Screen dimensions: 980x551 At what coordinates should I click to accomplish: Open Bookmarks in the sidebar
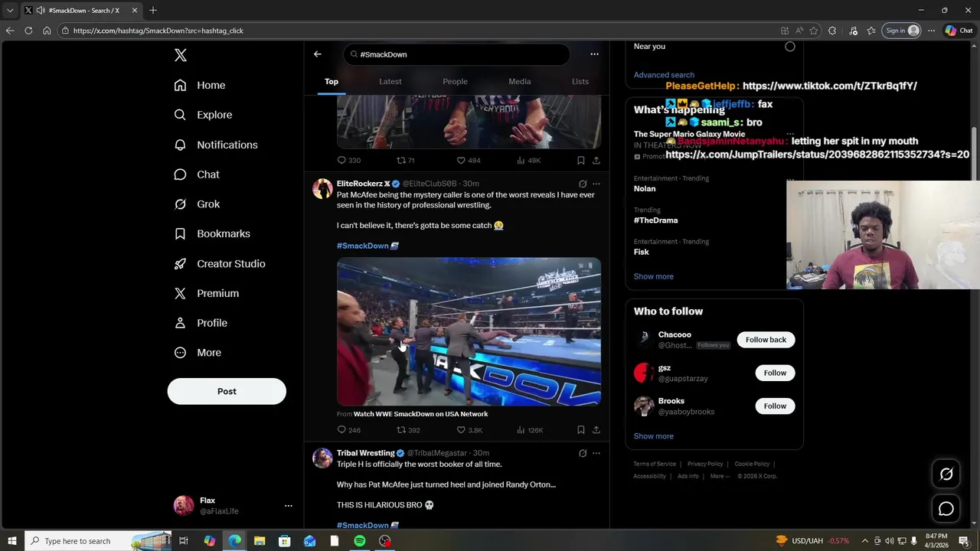pos(212,233)
